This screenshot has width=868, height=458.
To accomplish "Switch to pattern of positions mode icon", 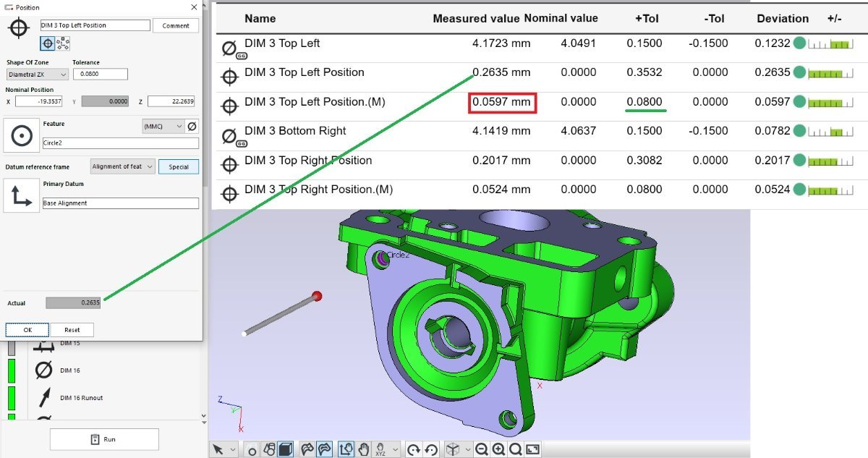I will click(63, 43).
